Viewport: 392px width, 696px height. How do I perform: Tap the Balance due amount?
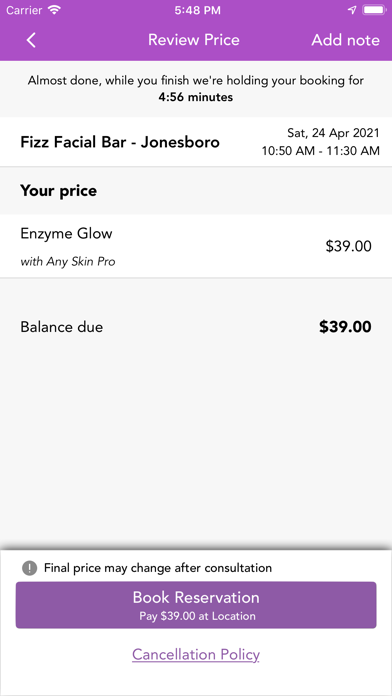coord(345,327)
